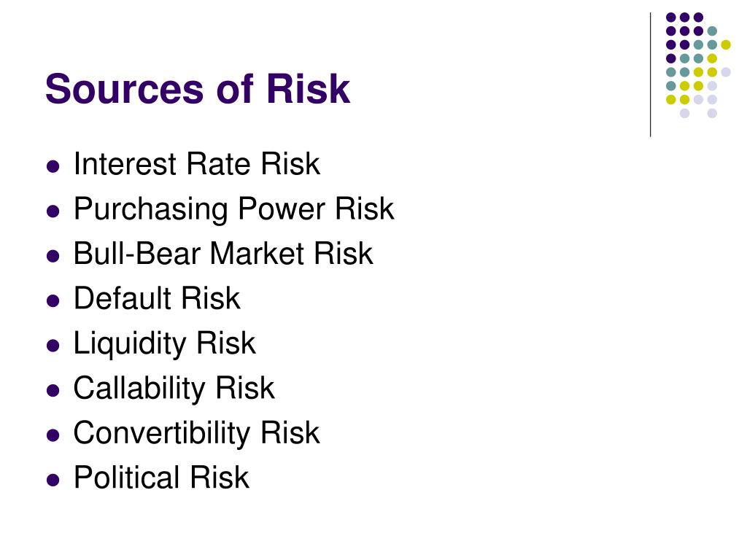The width and height of the screenshot is (747, 560).
Task: Click bullet beside Political Risk
Action: [x=53, y=480]
